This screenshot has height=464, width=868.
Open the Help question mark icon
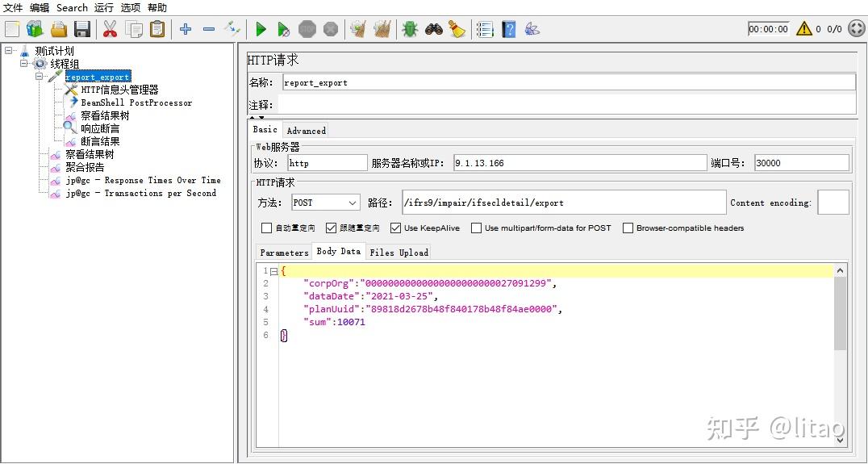[509, 29]
